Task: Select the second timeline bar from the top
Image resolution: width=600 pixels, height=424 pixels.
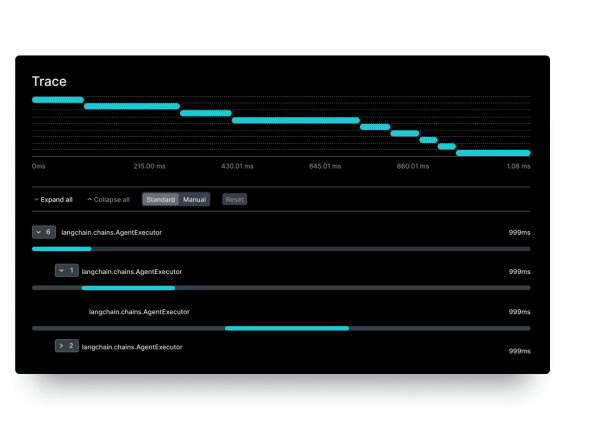Action: [131, 106]
